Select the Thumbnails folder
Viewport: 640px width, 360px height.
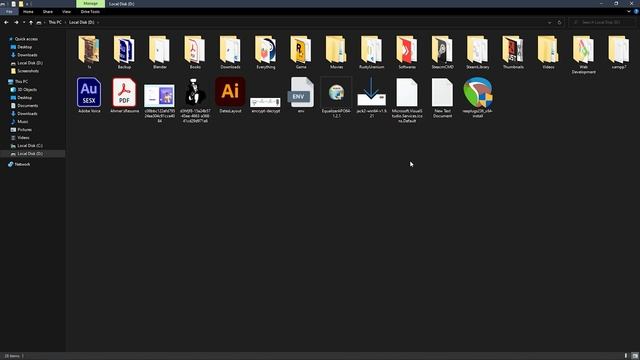[x=513, y=52]
